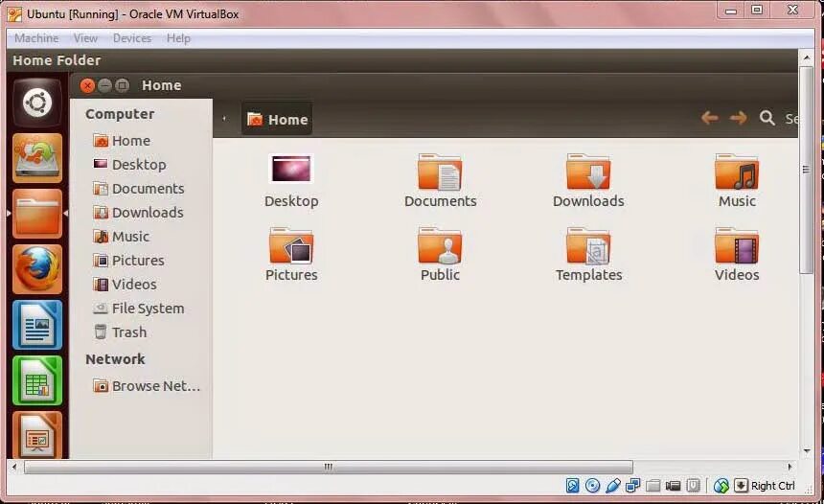Click the VirtualBox video capture status icon

(x=674, y=486)
